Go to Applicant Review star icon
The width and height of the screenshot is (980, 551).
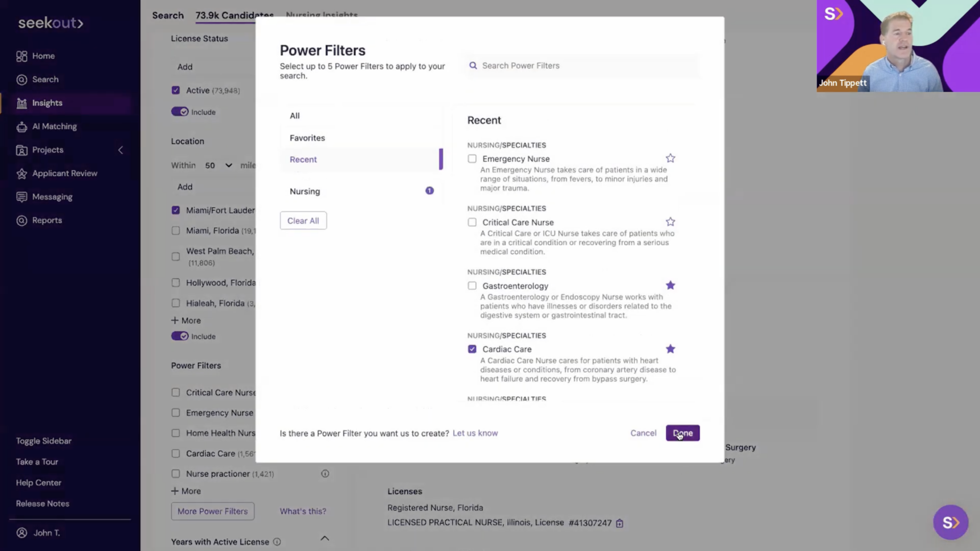pos(21,174)
